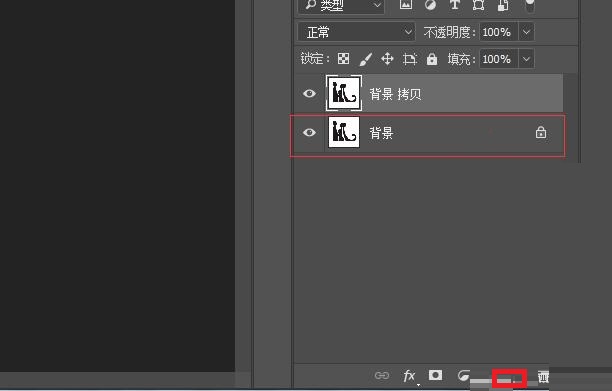Image resolution: width=612 pixels, height=391 pixels.
Task: Click the 填充 label
Action: tap(461, 59)
